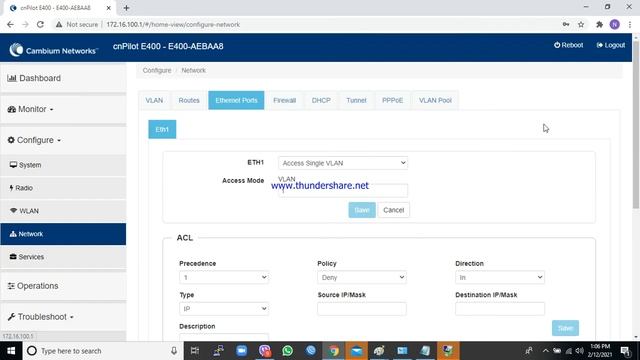Viewport: 640px width, 360px height.
Task: Open the VLAN Pool tab
Action: pos(435,100)
